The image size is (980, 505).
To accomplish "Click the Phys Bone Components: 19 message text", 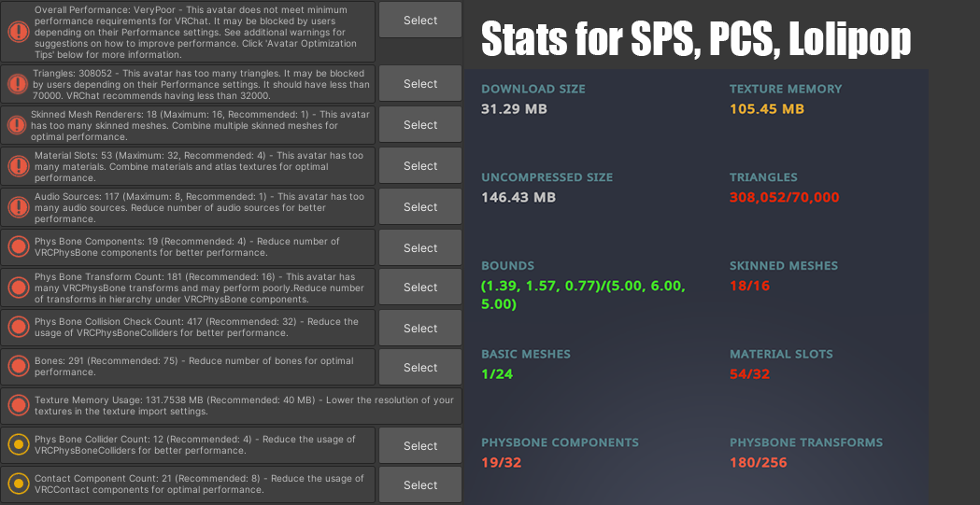I will [187, 247].
